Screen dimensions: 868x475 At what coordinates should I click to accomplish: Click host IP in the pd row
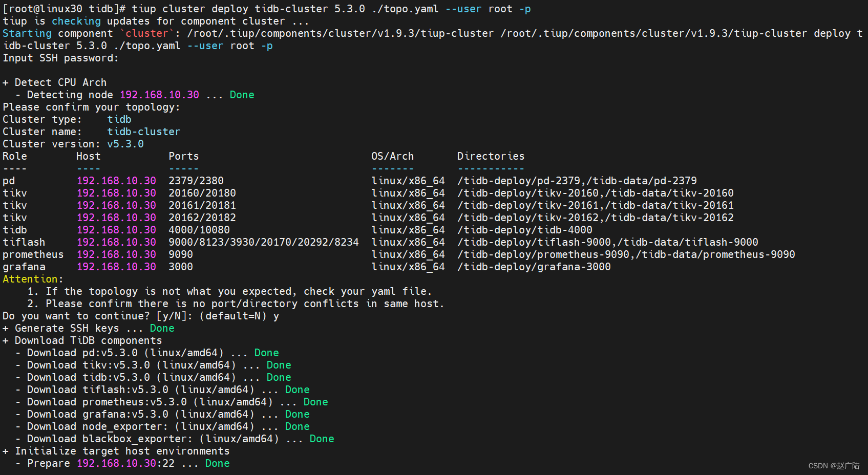click(116, 181)
